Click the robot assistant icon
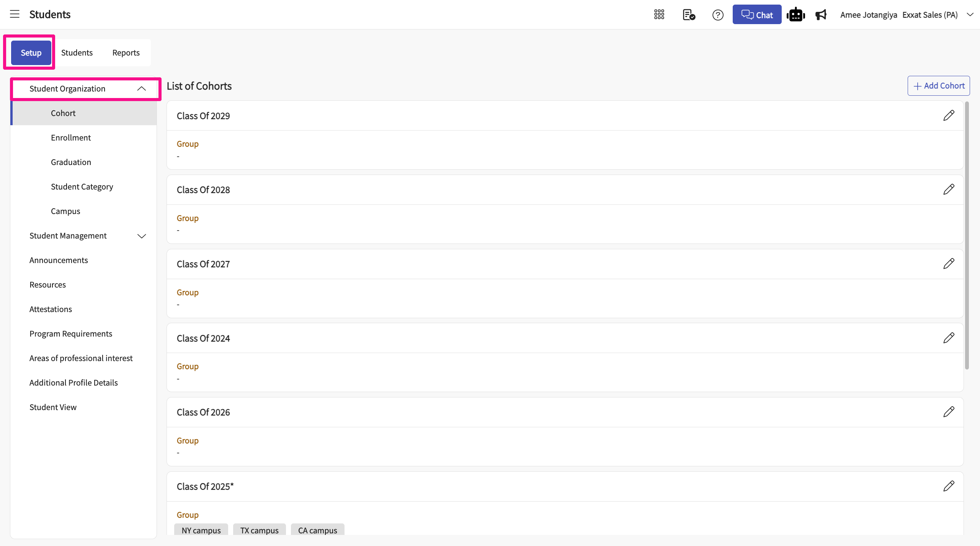This screenshot has height=546, width=980. coord(795,15)
